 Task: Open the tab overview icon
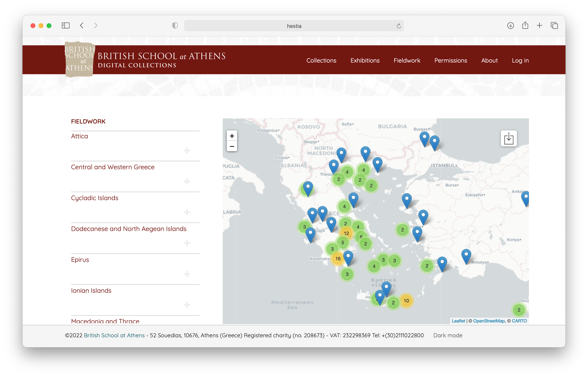pyautogui.click(x=554, y=25)
